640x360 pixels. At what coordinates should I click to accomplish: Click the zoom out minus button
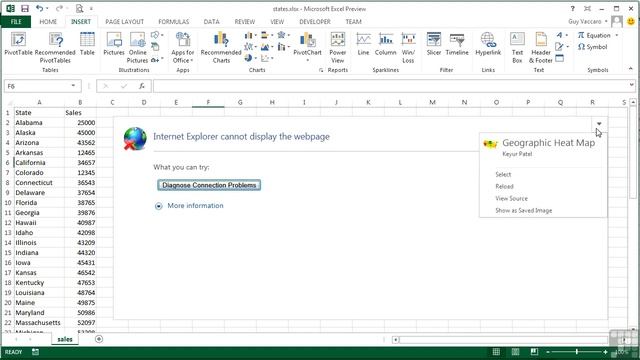[x=548, y=351]
